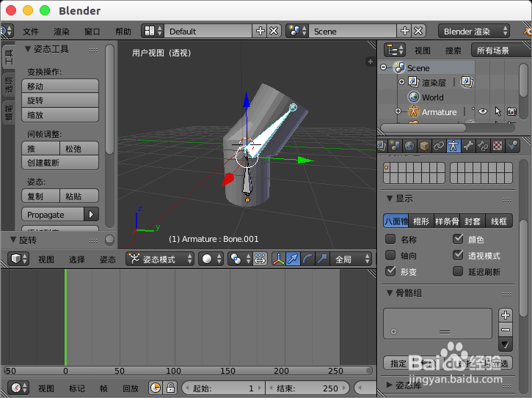Open the physics properties icon
The height and width of the screenshot is (398, 532).
pyautogui.click(x=512, y=146)
